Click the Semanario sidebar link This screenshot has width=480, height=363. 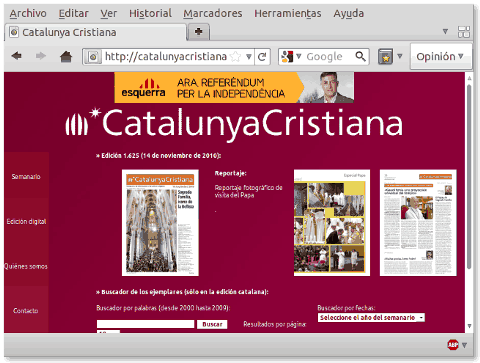coord(26,176)
